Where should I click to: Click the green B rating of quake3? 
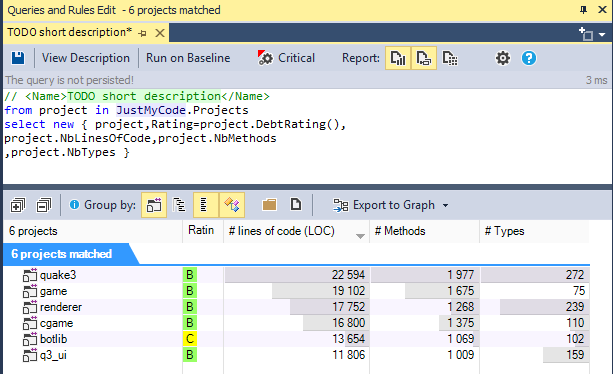[x=190, y=275]
